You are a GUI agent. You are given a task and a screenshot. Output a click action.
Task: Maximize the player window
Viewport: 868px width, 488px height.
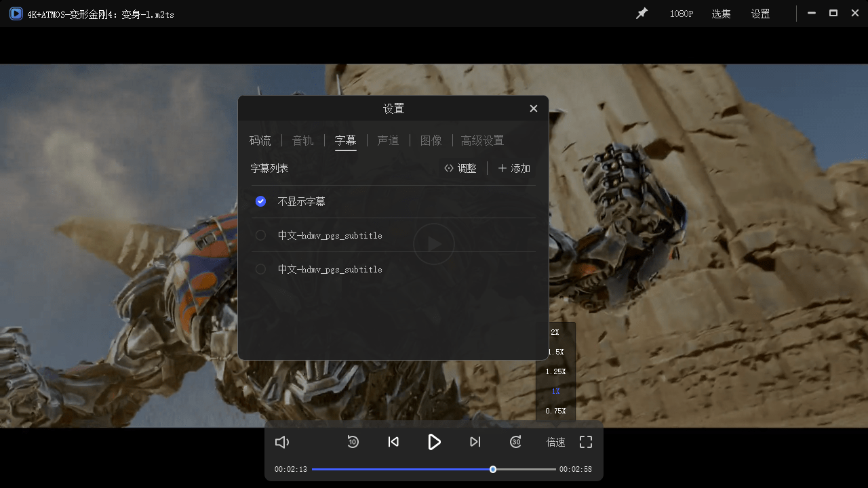point(833,14)
